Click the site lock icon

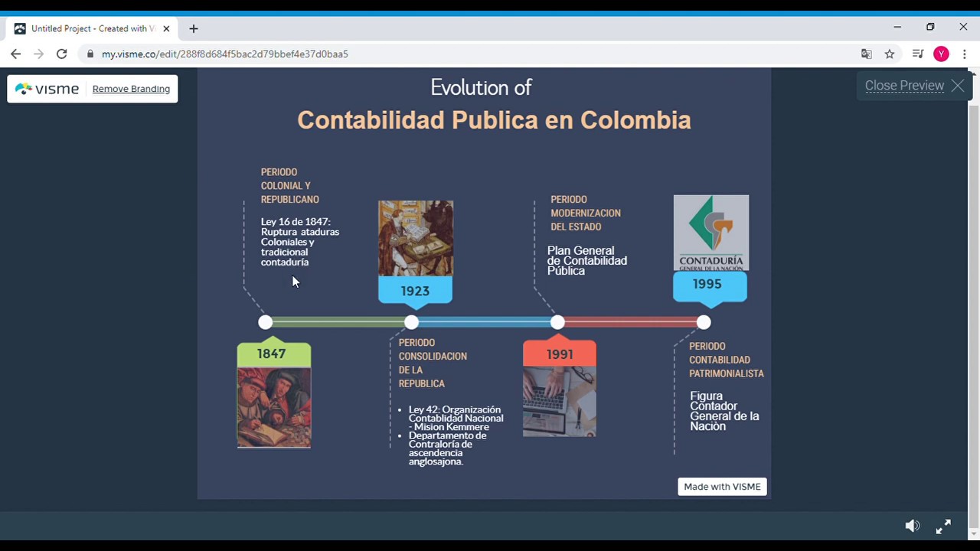pos(90,54)
